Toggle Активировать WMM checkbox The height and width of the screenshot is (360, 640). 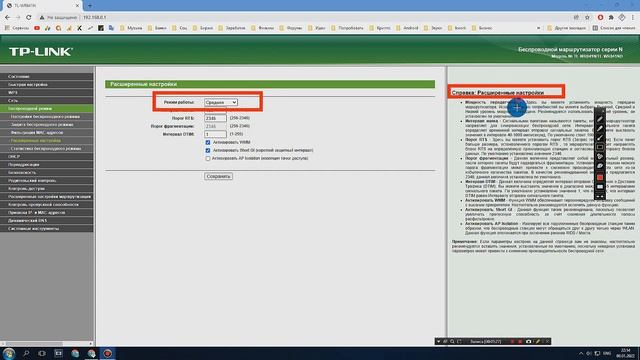(x=208, y=142)
